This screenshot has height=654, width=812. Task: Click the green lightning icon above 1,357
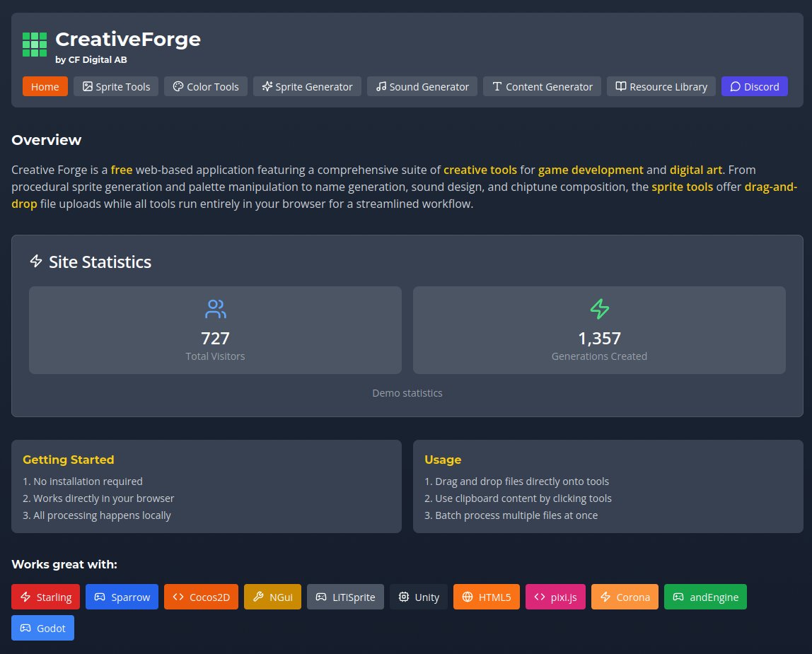600,309
